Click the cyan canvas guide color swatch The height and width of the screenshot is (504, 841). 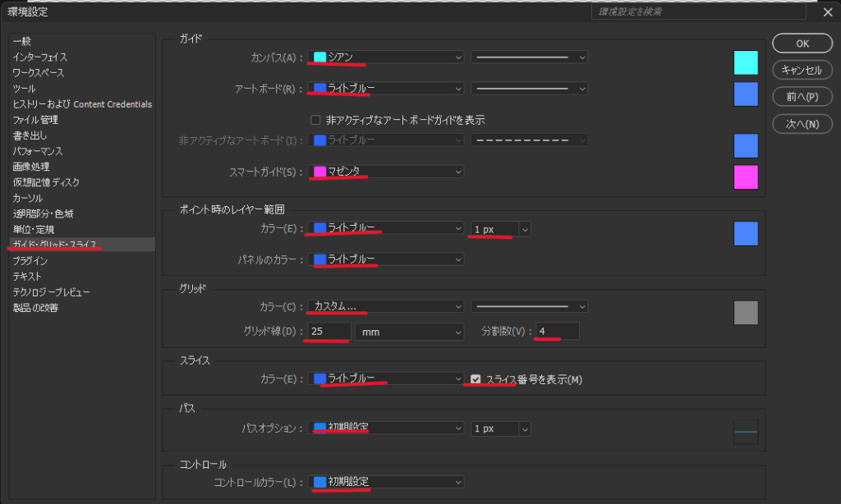(x=746, y=63)
